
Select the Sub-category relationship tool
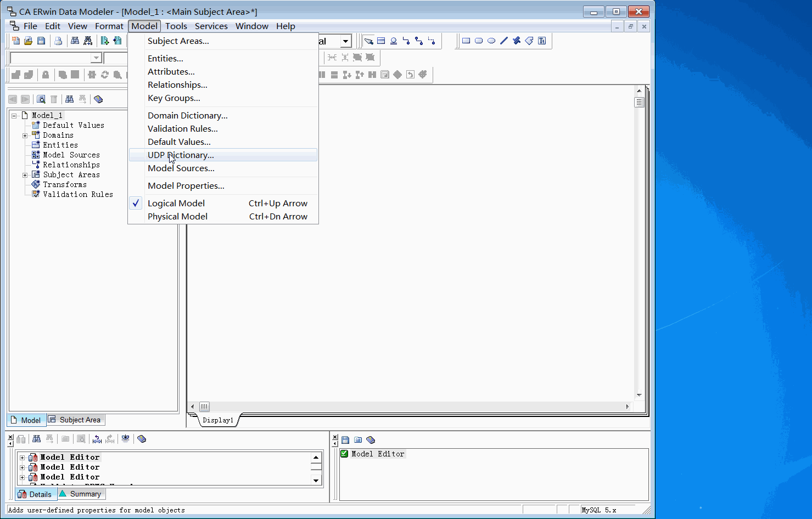394,41
